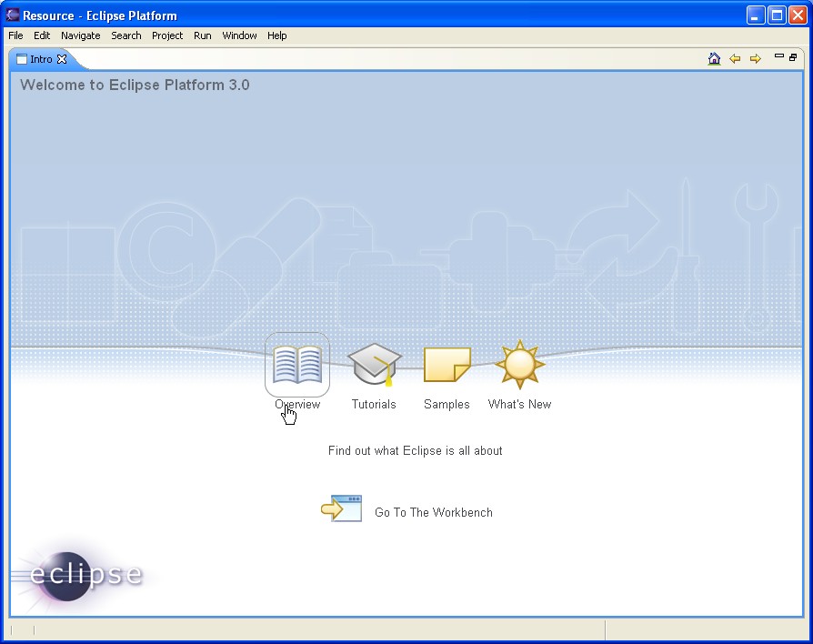Open the What's New sun icon

(x=519, y=365)
